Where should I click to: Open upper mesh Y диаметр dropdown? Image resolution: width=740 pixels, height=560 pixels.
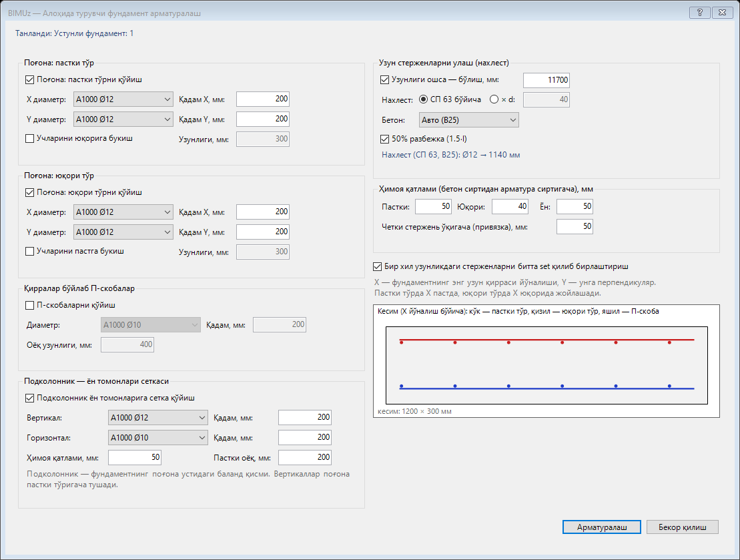123,232
